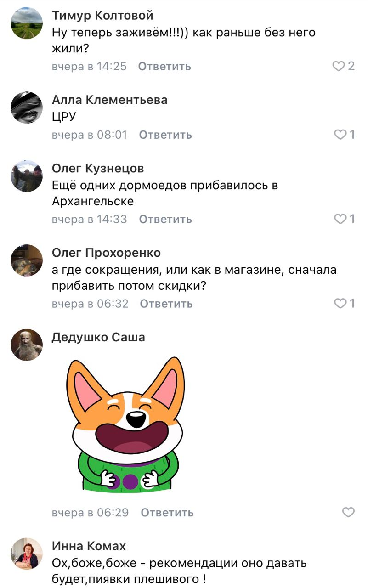Reply to Олег Прохоренко's comment
The width and height of the screenshot is (368, 588).
click(x=166, y=304)
